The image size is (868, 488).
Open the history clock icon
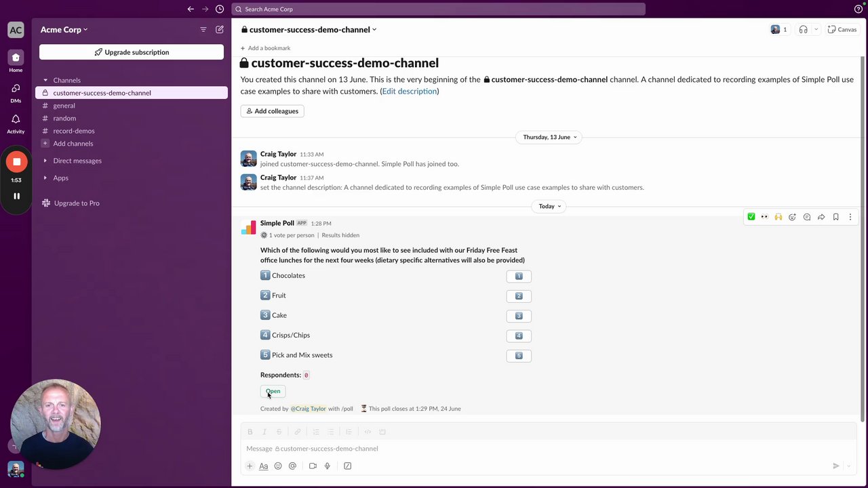(220, 9)
